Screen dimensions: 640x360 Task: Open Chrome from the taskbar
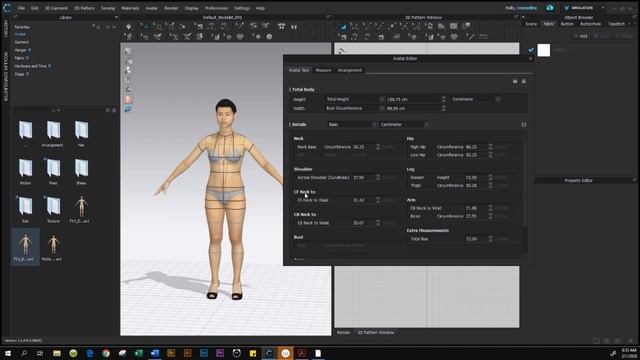pos(106,353)
